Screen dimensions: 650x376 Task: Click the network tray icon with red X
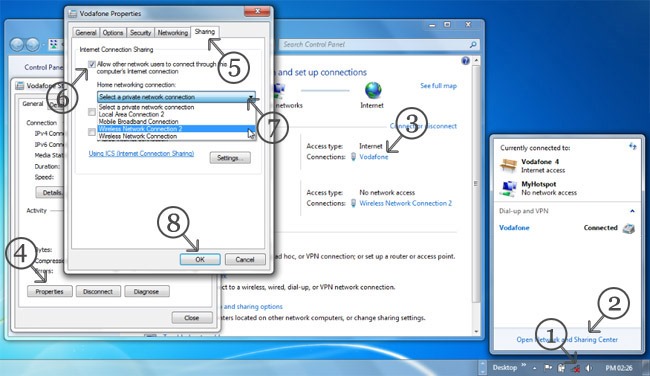(x=575, y=368)
